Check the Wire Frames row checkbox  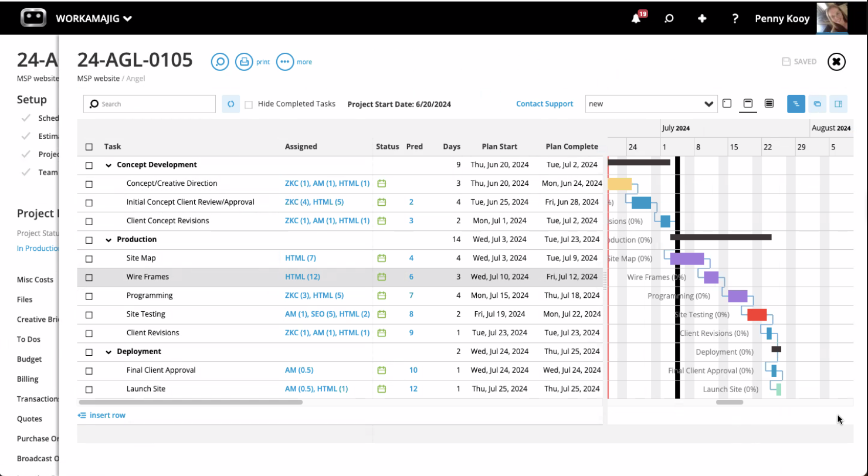click(89, 277)
